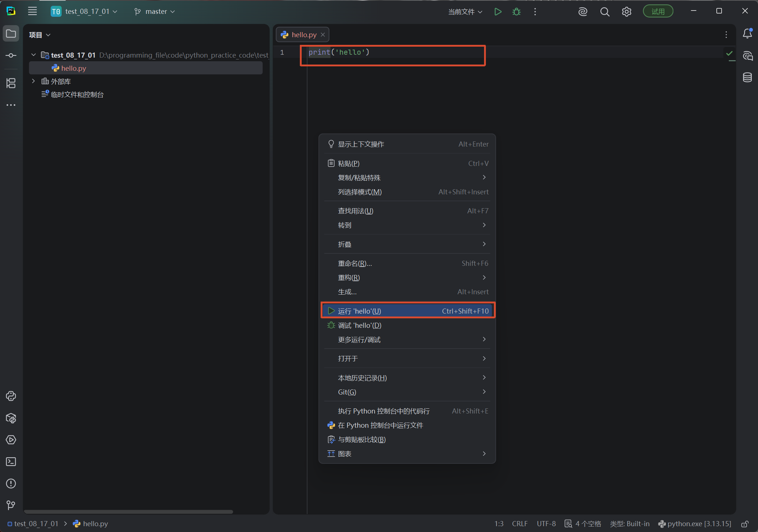
Task: Show more tool windows ellipsis
Action: tap(11, 105)
